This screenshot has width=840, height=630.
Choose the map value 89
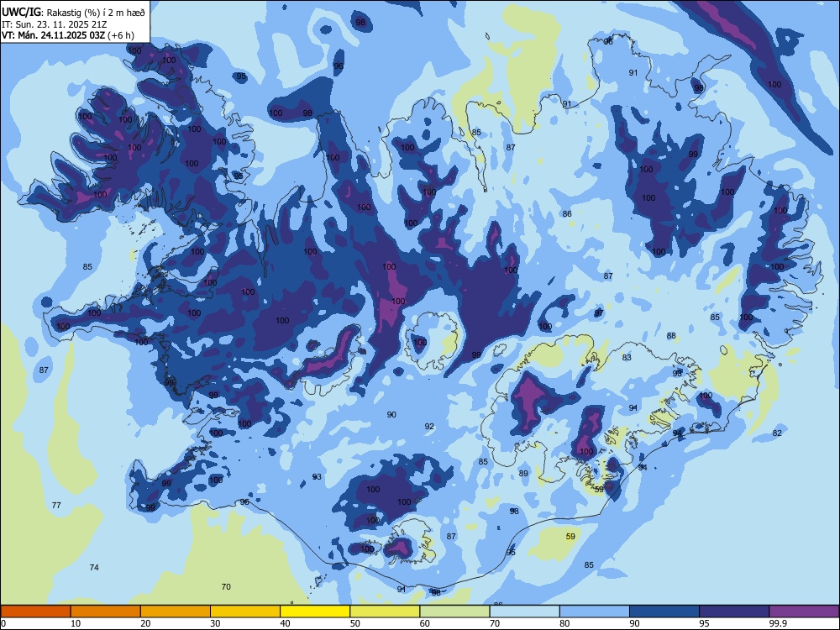(x=523, y=473)
